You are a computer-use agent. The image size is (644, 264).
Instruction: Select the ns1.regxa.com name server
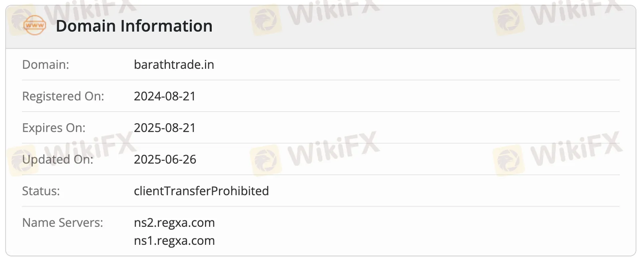pos(174,240)
